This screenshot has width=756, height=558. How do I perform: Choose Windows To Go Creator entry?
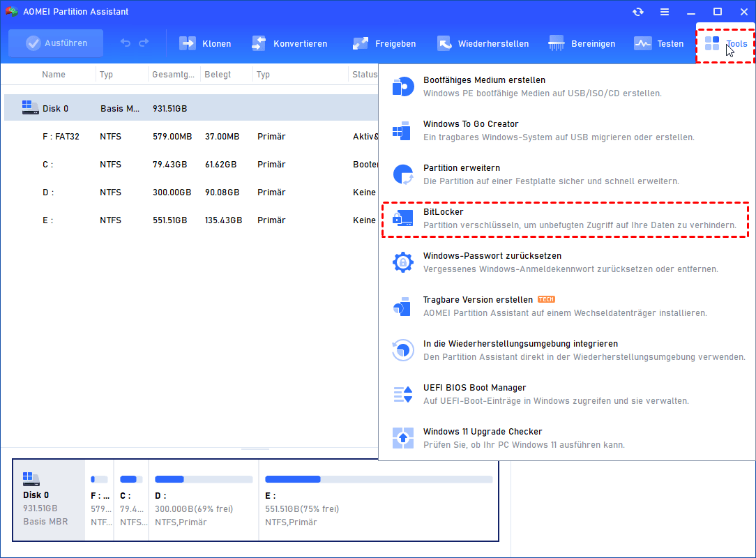566,130
